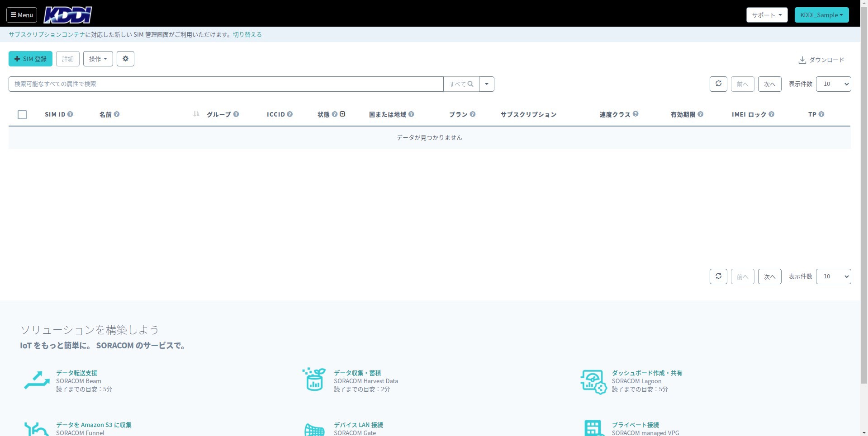Open the サポート dropdown

point(767,15)
